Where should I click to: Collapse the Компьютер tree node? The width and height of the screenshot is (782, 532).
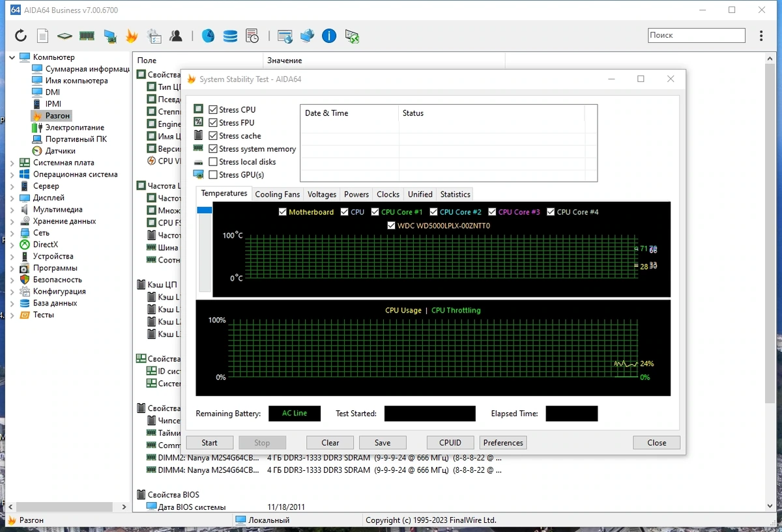click(12, 57)
